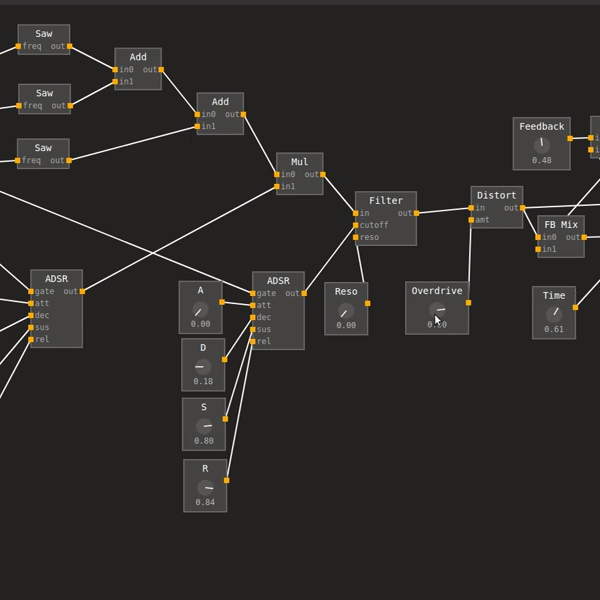Click the Filter cutoff input port

pos(355,225)
